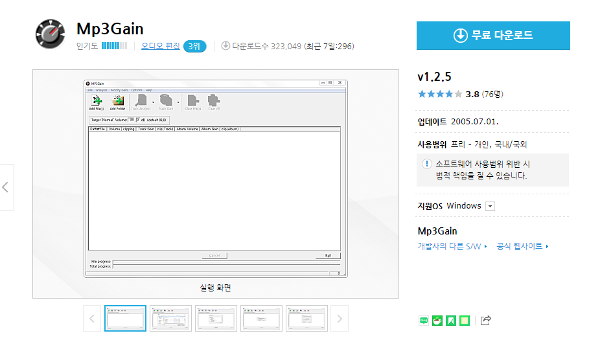The image size is (589, 364).
Task: Click the external share arrow icon
Action: point(486,320)
